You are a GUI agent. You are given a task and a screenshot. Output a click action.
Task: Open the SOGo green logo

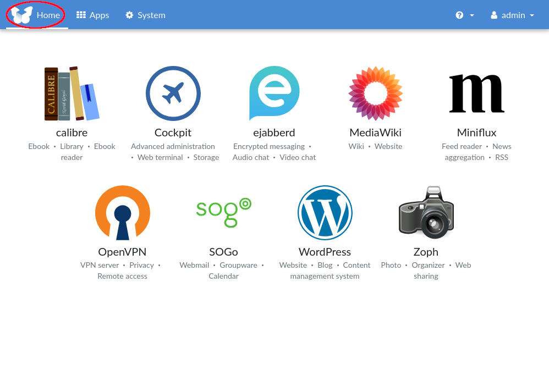(223, 213)
